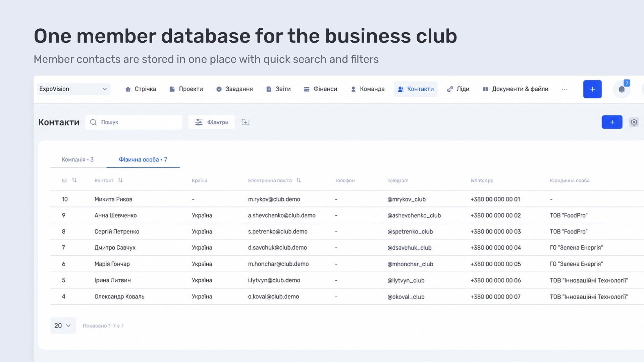Click email a.shevchenko@club.demo
This screenshot has height=362, width=644.
click(282, 216)
